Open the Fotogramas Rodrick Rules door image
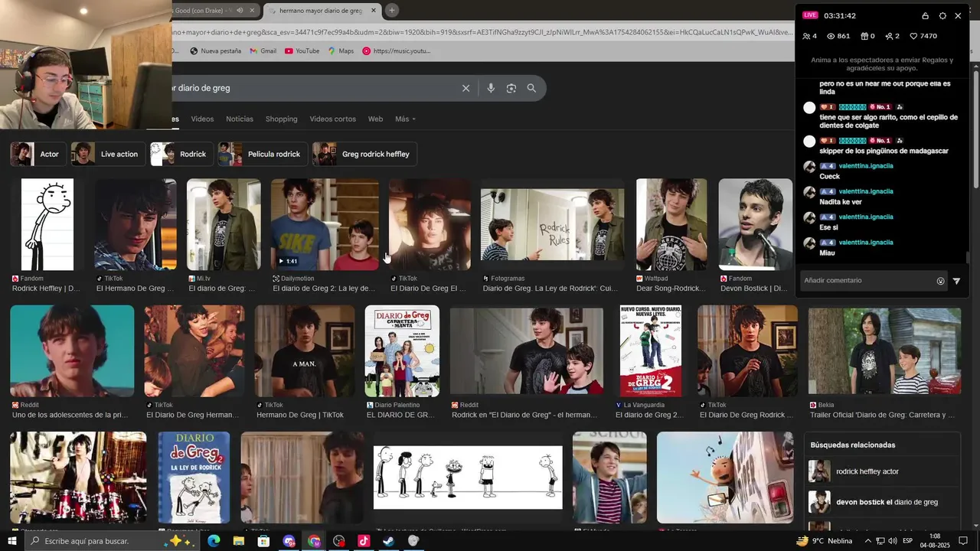 [552, 224]
